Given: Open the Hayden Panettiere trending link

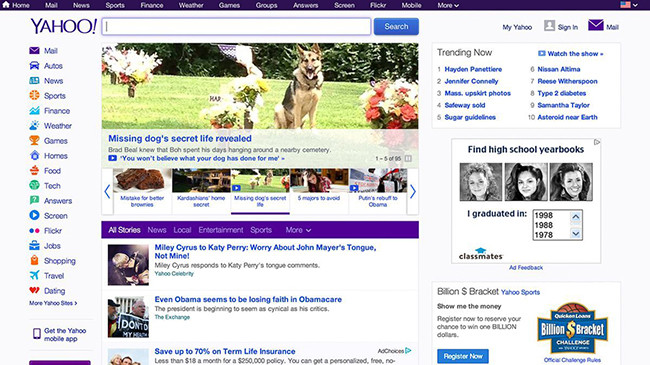Looking at the screenshot, I should tap(473, 69).
